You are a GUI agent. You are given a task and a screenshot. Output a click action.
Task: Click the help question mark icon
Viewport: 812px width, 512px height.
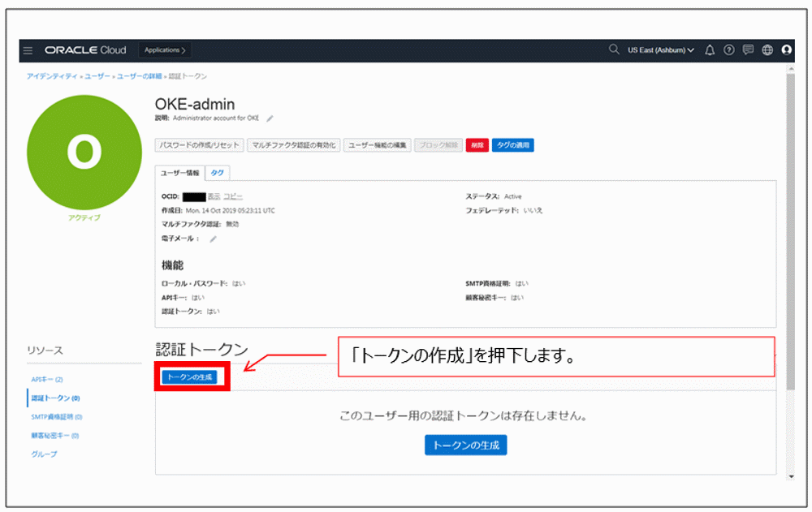click(729, 49)
